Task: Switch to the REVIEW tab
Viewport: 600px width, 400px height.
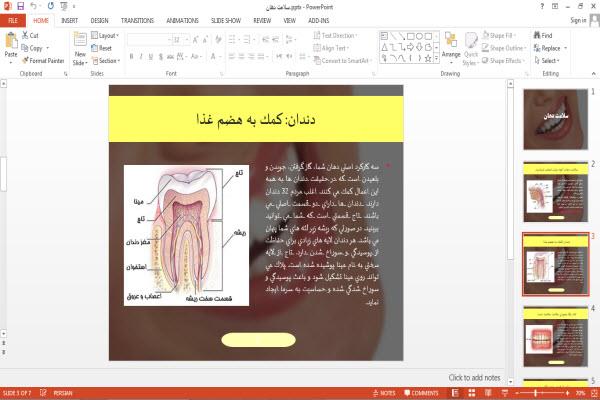Action: (262, 21)
